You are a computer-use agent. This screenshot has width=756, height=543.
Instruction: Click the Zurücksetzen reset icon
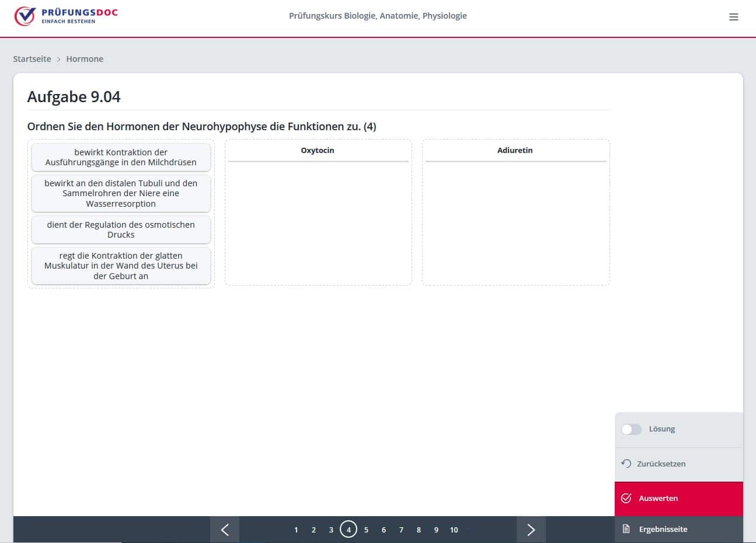pos(626,464)
